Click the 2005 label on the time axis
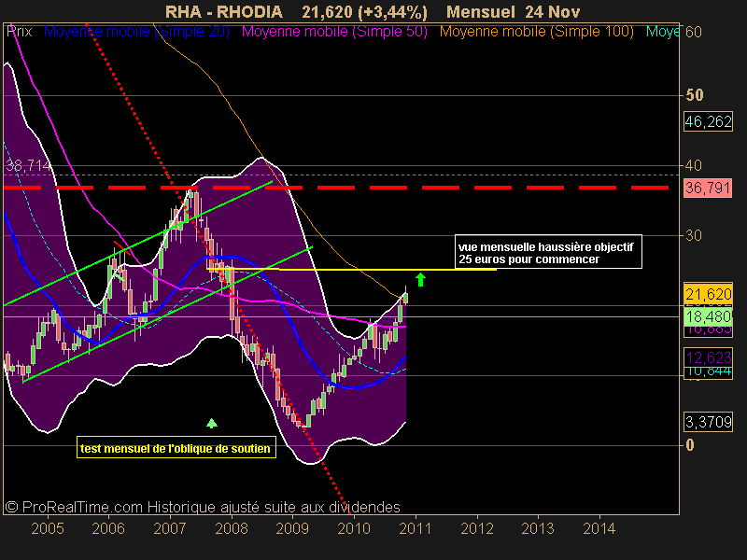 48,528
